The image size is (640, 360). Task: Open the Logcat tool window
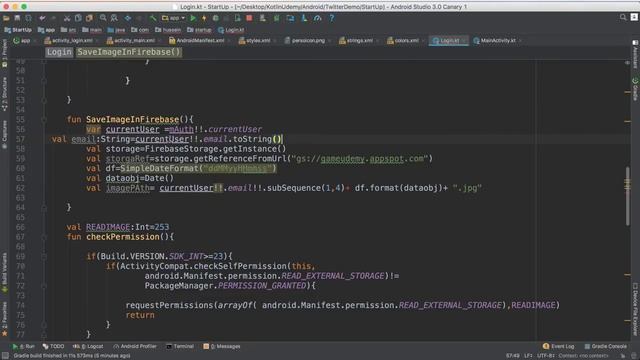coord(88,346)
